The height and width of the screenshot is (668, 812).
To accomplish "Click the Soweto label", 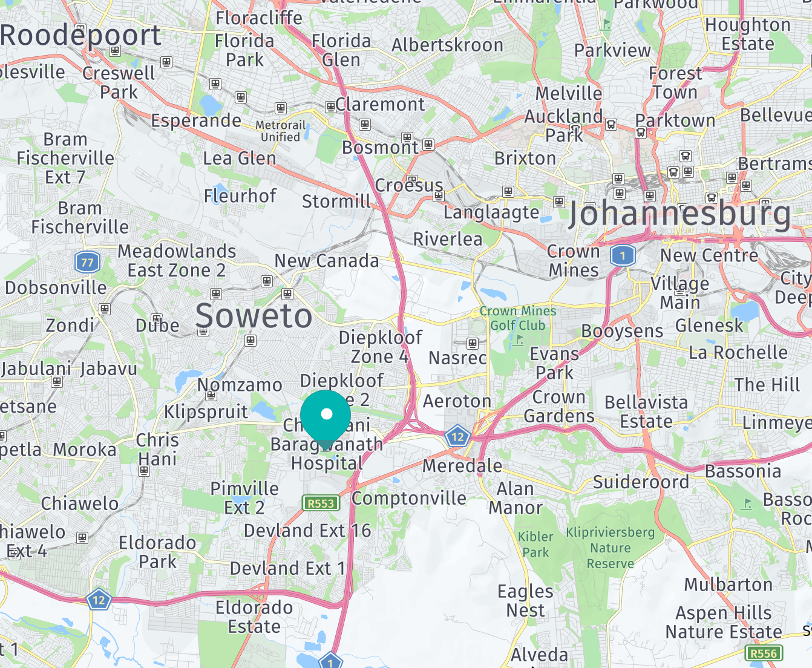I will coord(254,316).
